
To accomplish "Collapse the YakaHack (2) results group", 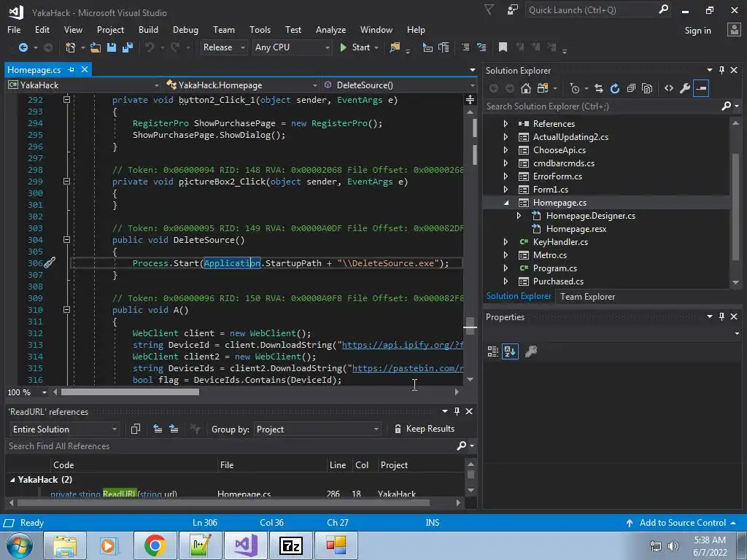I will coord(12,480).
